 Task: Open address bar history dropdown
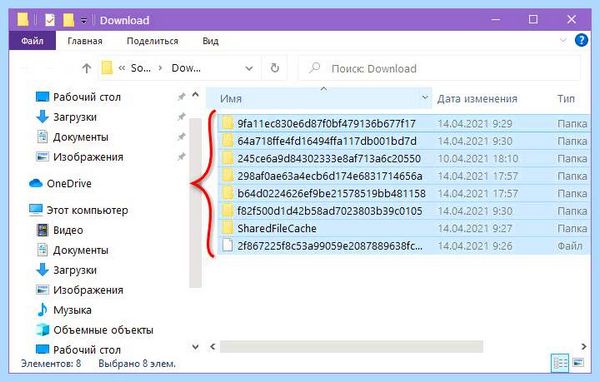249,69
